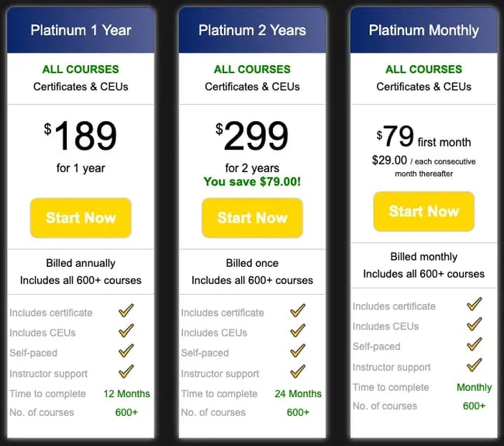Click the You save $79.00! text

pos(252,182)
